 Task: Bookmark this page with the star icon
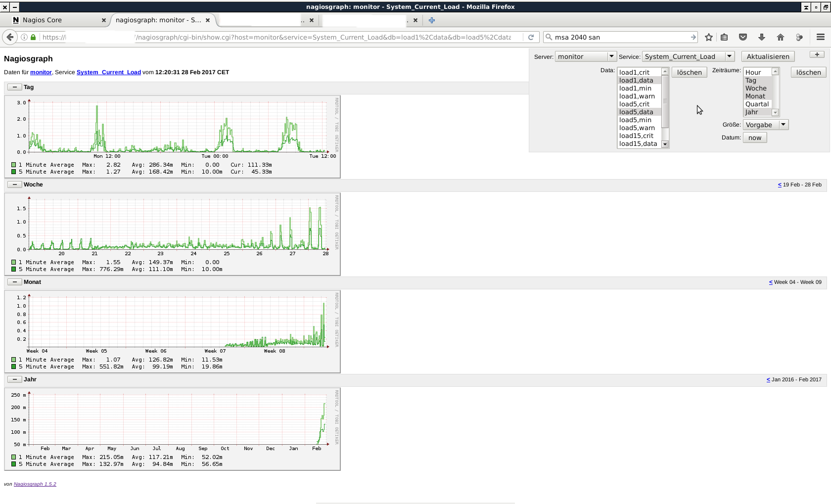[709, 37]
